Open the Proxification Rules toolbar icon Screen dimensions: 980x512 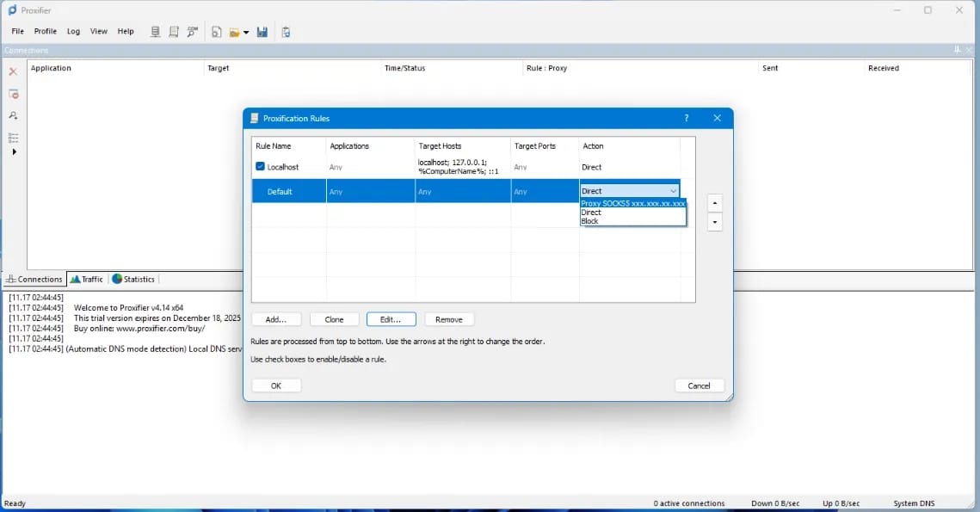[x=174, y=32]
